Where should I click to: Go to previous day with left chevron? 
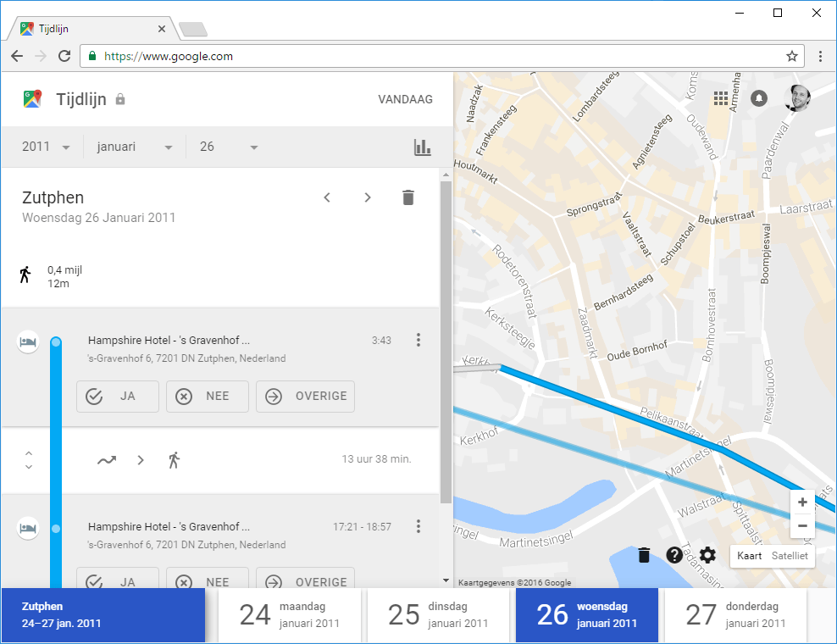pos(327,197)
